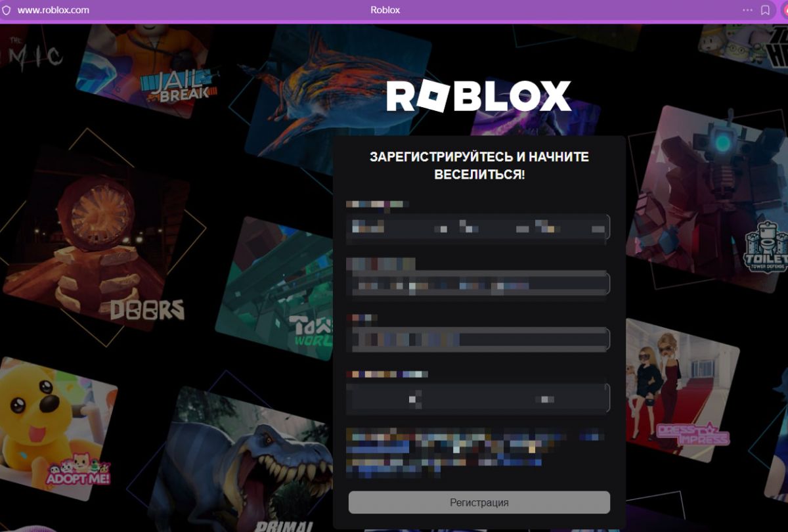Focus the username input field
The width and height of the screenshot is (788, 532).
click(x=479, y=284)
